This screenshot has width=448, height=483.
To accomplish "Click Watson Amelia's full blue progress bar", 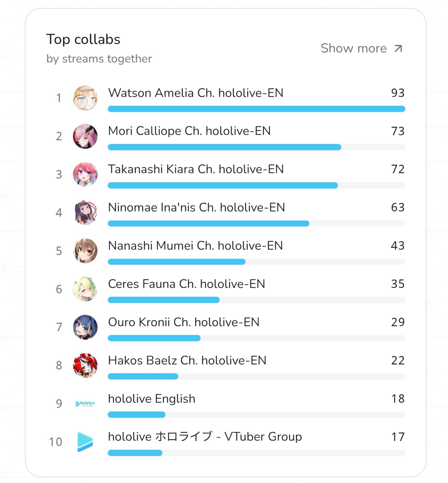I will coord(256,109).
